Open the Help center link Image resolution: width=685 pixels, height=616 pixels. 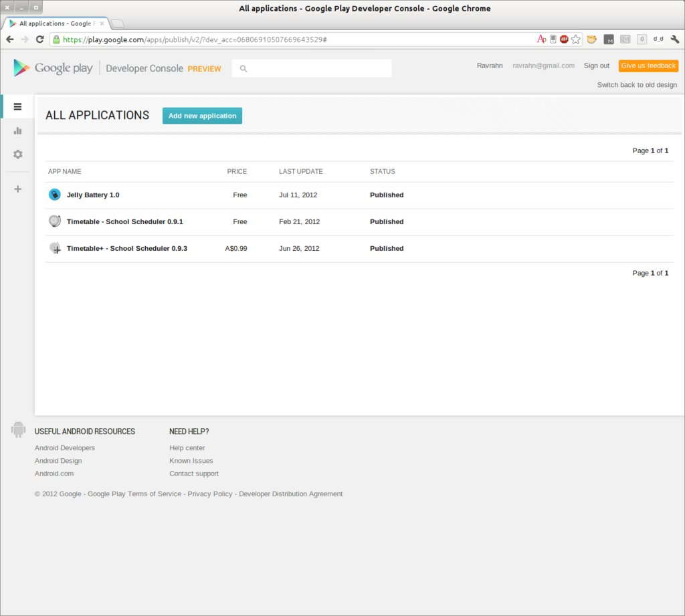pyautogui.click(x=187, y=447)
